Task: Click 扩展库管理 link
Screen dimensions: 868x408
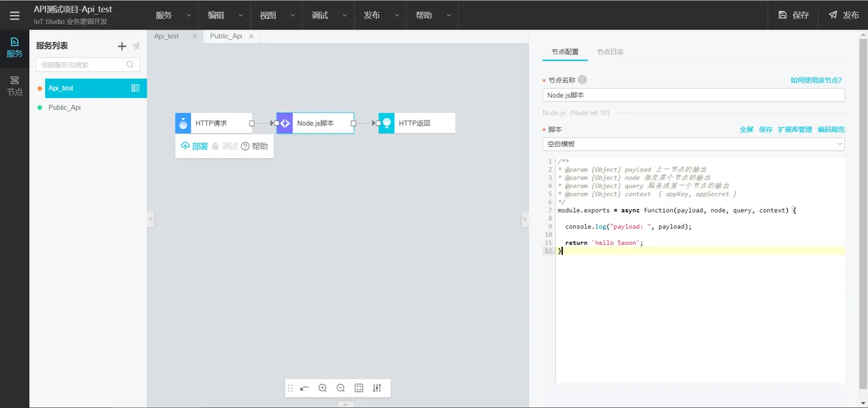Action: pos(795,130)
